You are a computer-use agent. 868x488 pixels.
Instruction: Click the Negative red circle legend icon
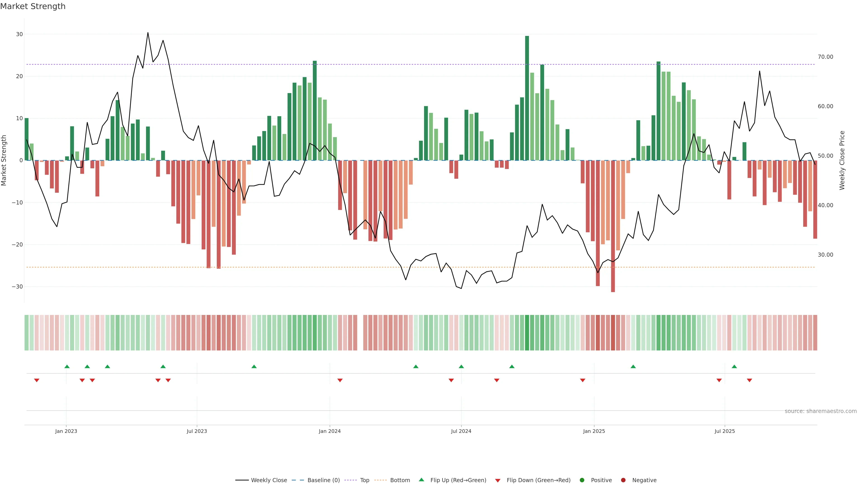[623, 480]
